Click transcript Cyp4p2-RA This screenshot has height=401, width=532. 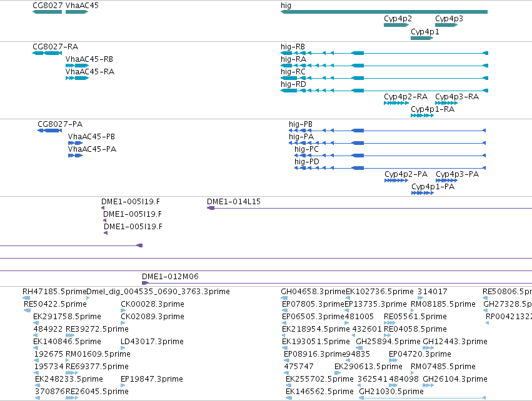click(x=396, y=103)
